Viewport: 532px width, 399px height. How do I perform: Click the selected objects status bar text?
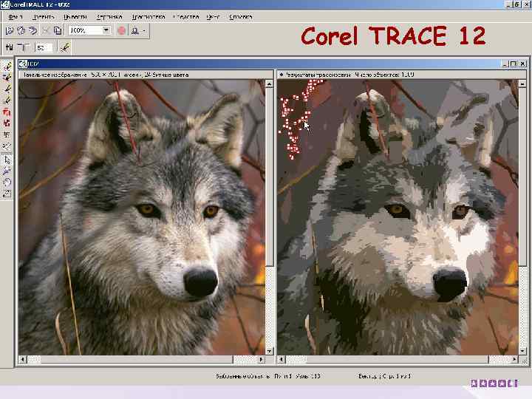pyautogui.click(x=268, y=376)
